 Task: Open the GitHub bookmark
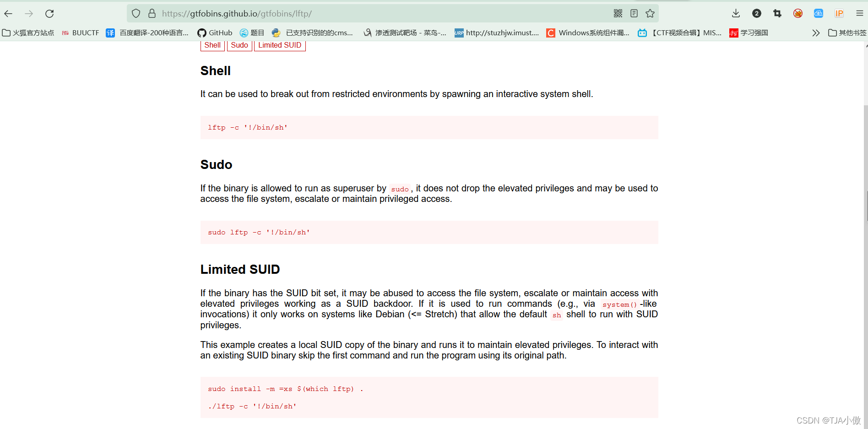tap(215, 33)
